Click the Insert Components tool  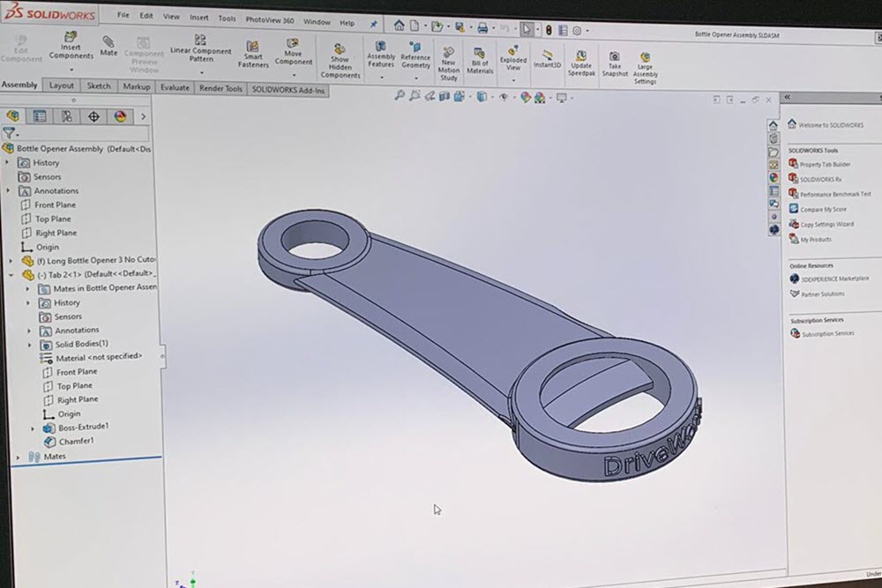point(71,46)
